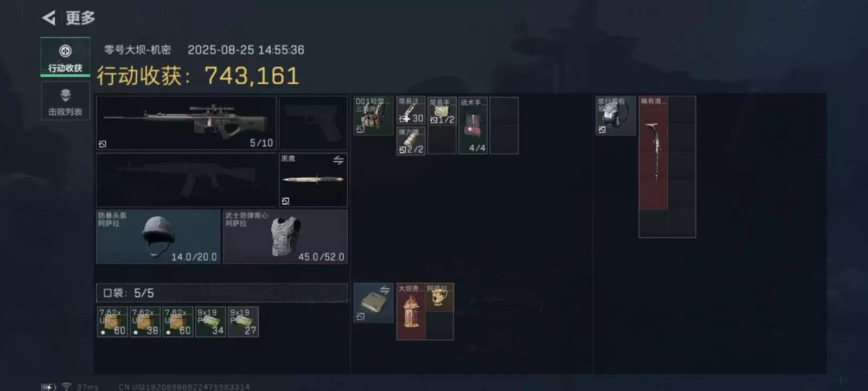Image resolution: width=868 pixels, height=391 pixels.
Task: Select the first 7.62x ammo stack of 60
Action: click(x=113, y=321)
